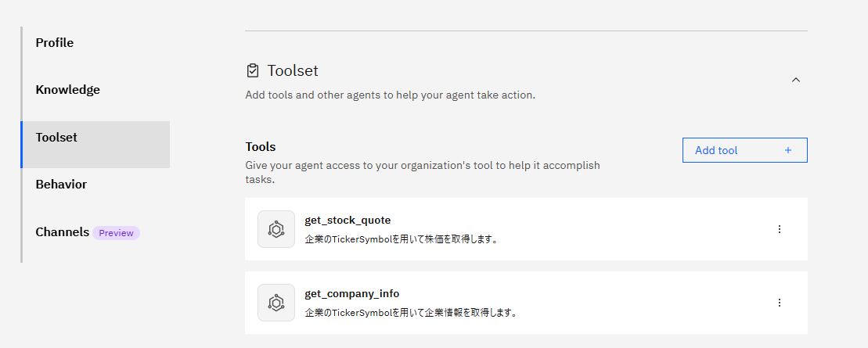Image resolution: width=868 pixels, height=348 pixels.
Task: Click the Channels Preview badge
Action: pos(116,233)
